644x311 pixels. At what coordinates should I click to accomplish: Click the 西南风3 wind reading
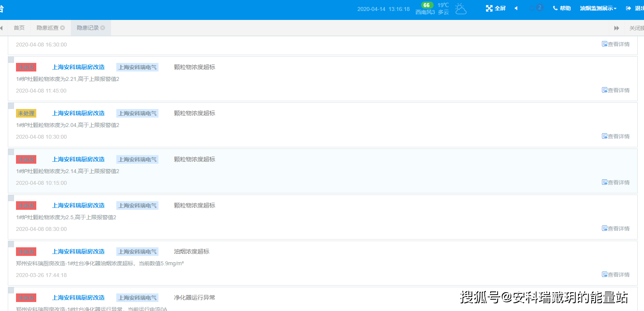pos(425,12)
